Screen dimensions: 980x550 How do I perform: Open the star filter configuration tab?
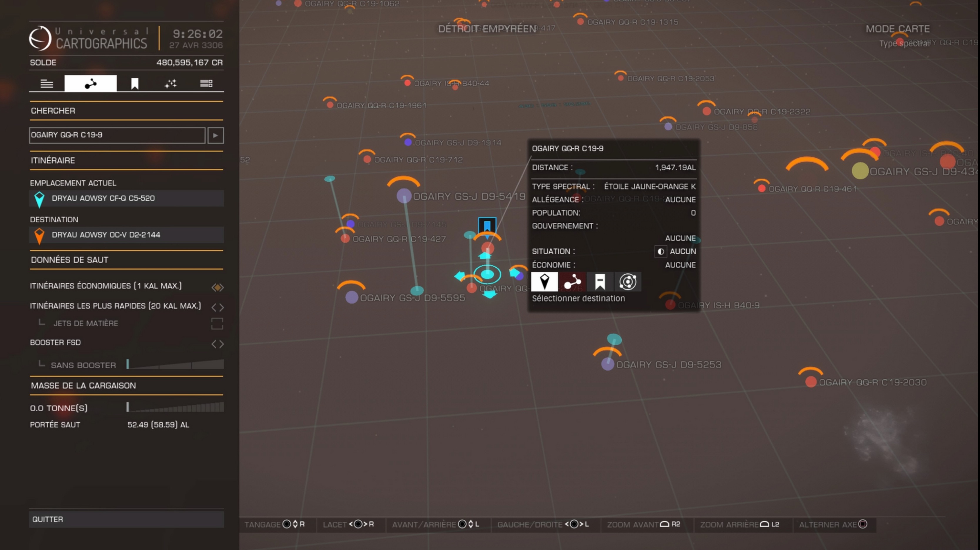(x=170, y=83)
